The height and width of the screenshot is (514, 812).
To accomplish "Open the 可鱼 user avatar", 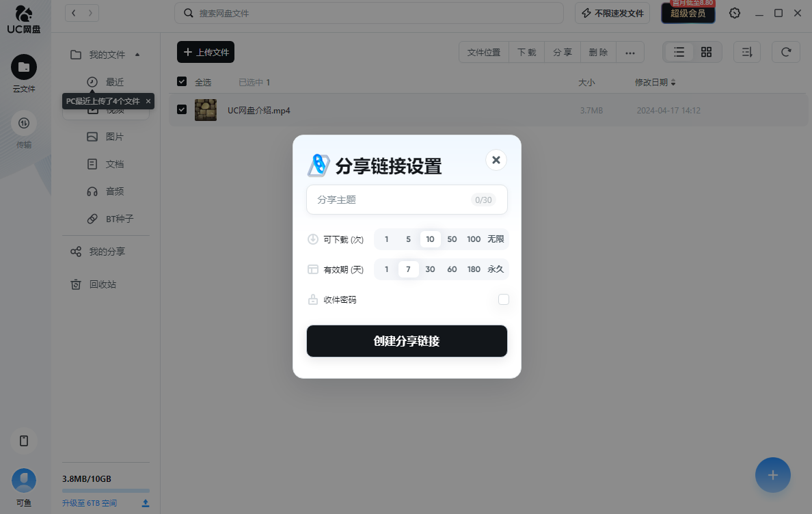I will coord(24,481).
